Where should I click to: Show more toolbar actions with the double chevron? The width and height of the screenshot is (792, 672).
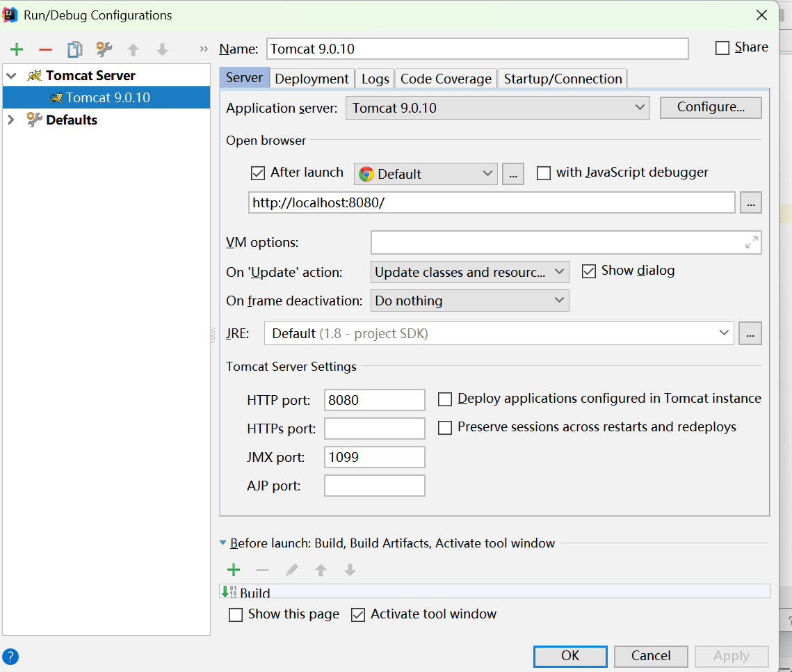pyautogui.click(x=204, y=49)
